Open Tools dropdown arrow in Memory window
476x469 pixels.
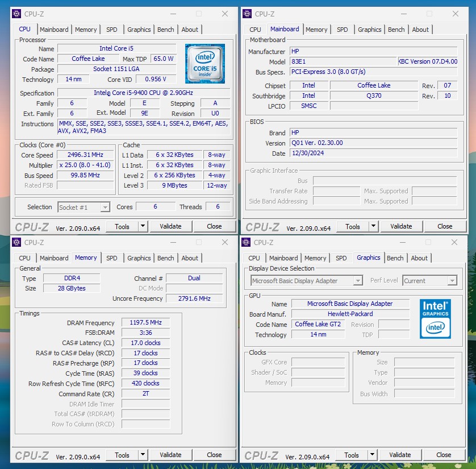point(143,455)
